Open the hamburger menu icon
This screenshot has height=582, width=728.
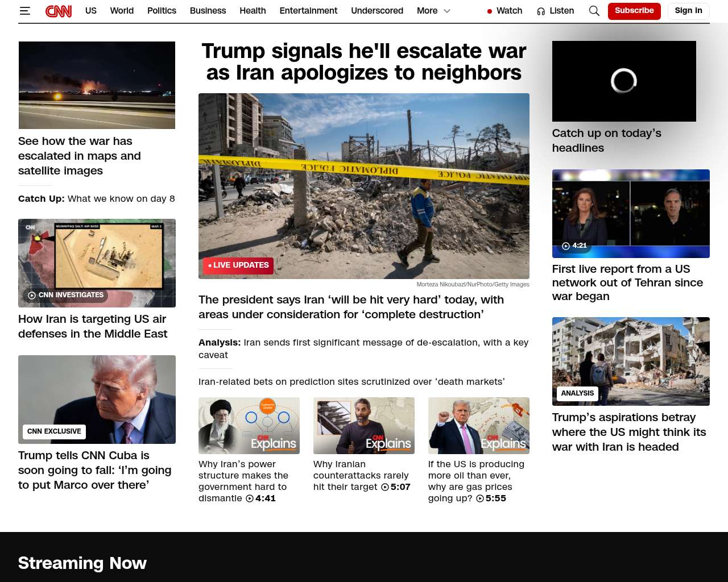click(24, 11)
